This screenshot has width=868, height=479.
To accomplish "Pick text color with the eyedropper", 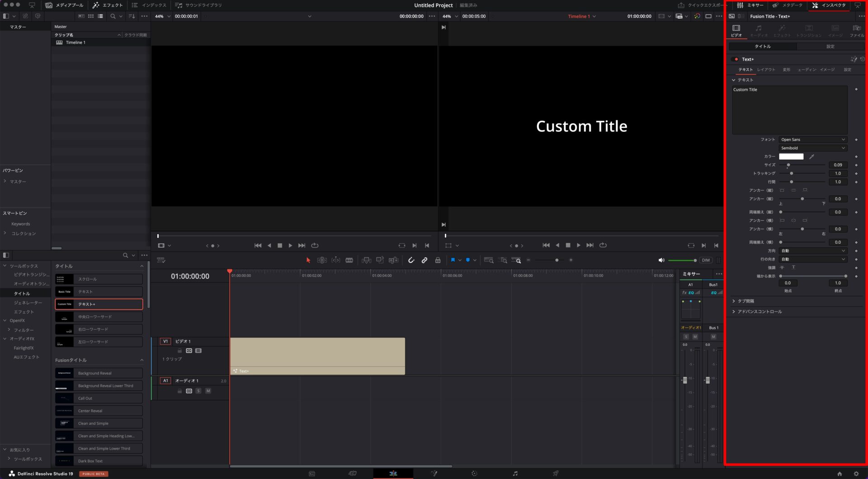I will coord(811,157).
